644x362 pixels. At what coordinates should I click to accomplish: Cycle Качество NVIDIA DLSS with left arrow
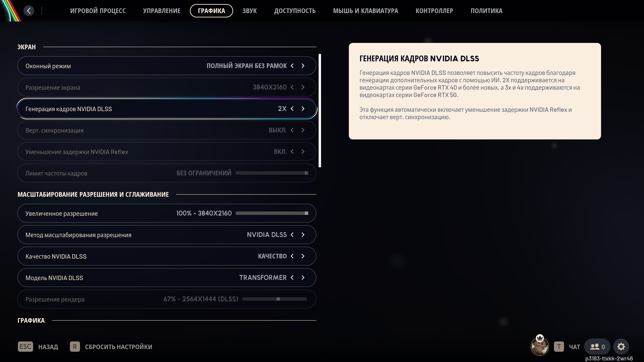click(x=292, y=256)
